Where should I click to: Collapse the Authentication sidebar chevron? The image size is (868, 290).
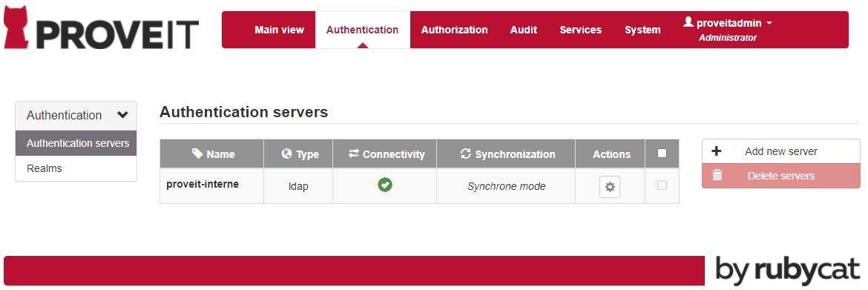(123, 115)
